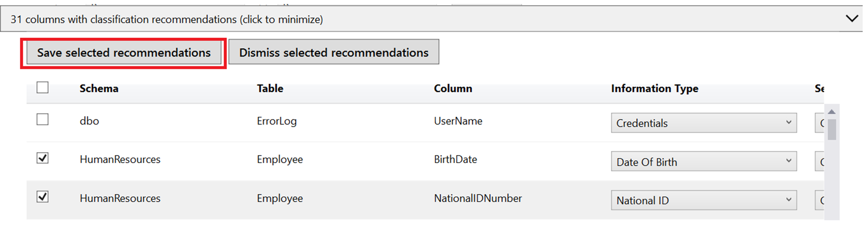The width and height of the screenshot is (868, 245).
Task: Click the Information Type column header
Action: [654, 88]
